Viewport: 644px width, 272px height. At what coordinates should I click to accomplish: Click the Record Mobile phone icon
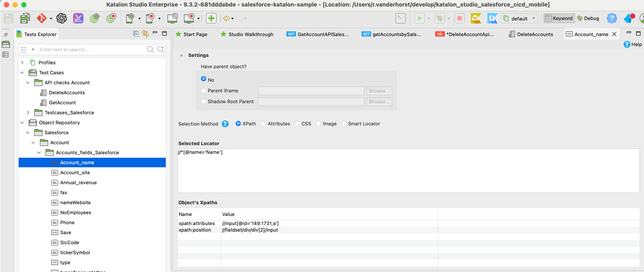point(150,18)
